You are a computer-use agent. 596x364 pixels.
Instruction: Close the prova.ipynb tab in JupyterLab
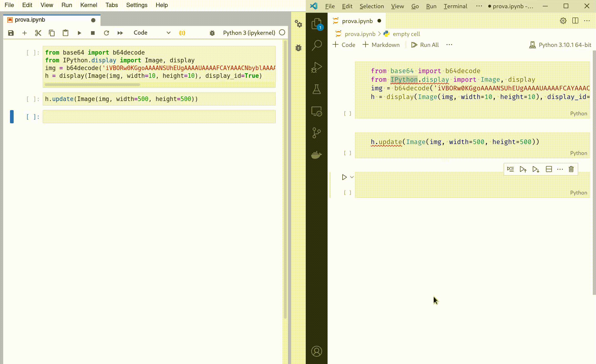pos(93,20)
